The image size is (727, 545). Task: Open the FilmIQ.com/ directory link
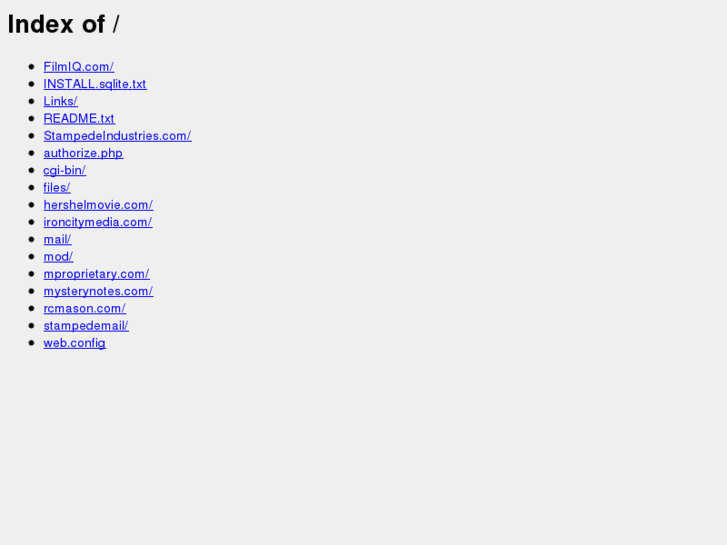(79, 67)
